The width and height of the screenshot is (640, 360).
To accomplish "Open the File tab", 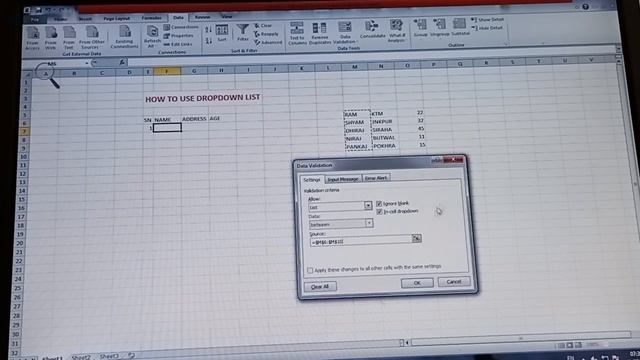I will click(35, 20).
